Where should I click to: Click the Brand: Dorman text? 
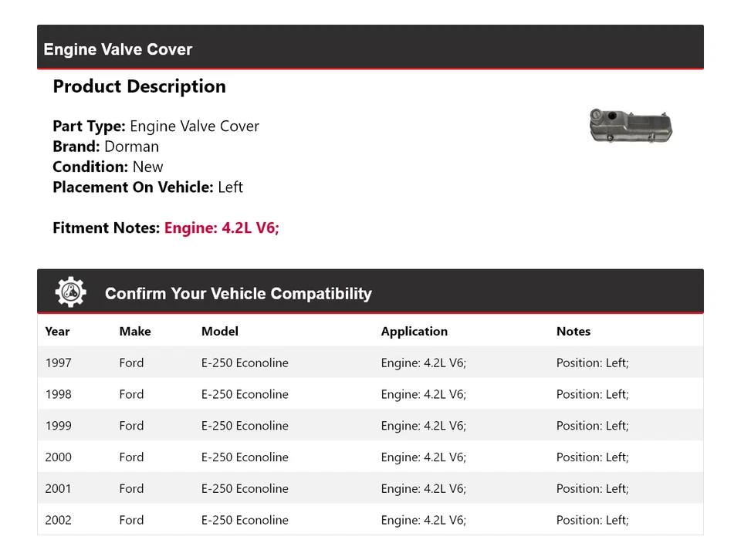pyautogui.click(x=106, y=147)
